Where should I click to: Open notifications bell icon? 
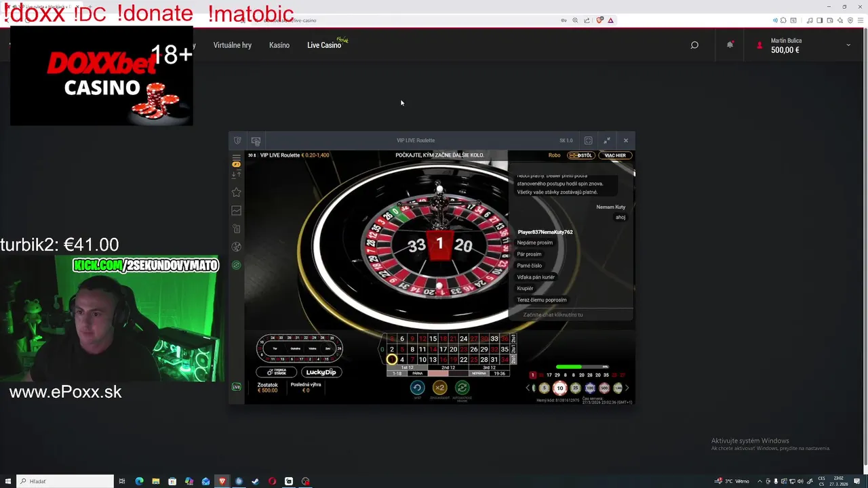click(730, 45)
